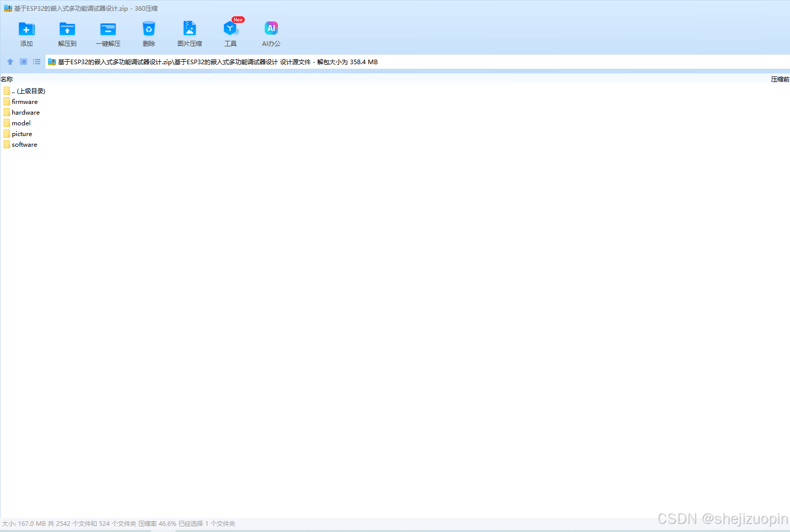This screenshot has width=790, height=532.
Task: Select the '.. (上级目录)' entry text
Action: point(29,91)
